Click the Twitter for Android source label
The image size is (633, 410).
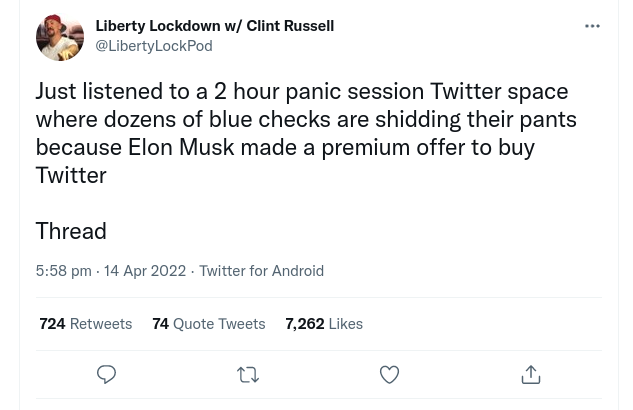[x=261, y=271]
